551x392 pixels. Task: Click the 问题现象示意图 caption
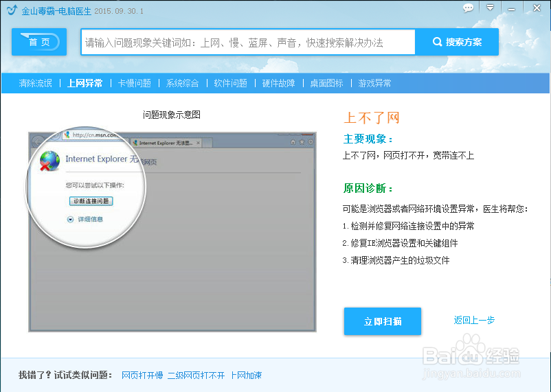[x=172, y=115]
